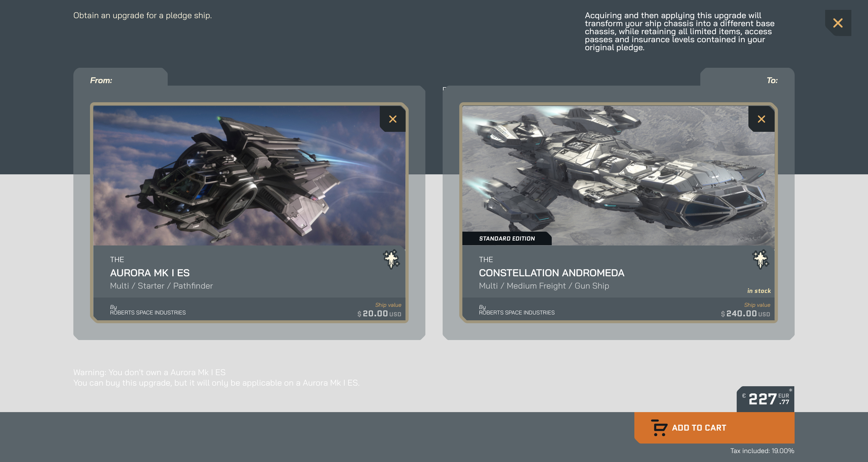The image size is (868, 462).
Task: Click the shopping cart icon
Action: [659, 428]
